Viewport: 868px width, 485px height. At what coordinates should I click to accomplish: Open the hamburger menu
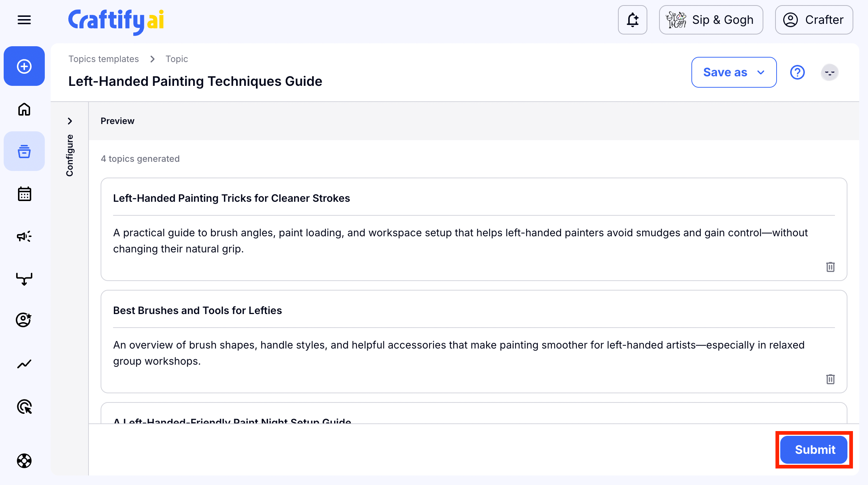click(24, 20)
